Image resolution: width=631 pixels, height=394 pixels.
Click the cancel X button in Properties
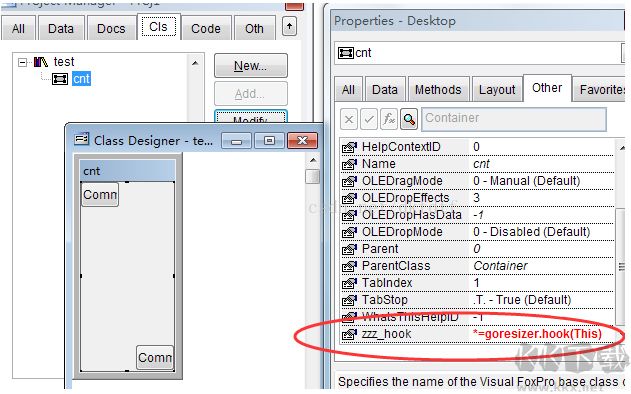(x=349, y=119)
